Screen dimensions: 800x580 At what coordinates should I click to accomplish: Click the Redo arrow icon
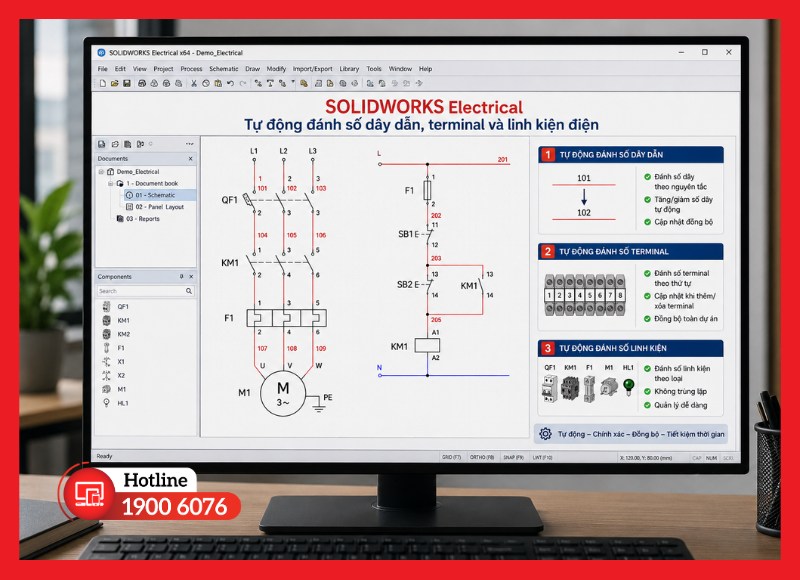coord(243,83)
